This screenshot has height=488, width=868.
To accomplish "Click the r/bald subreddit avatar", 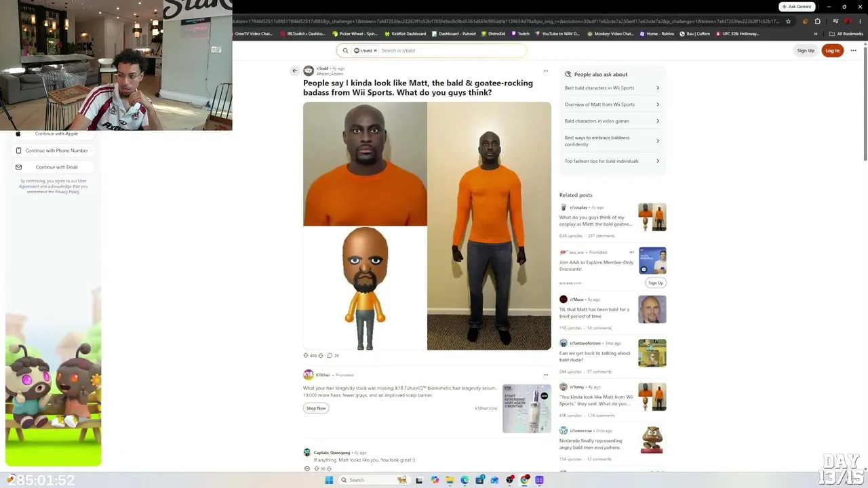I will pos(309,70).
